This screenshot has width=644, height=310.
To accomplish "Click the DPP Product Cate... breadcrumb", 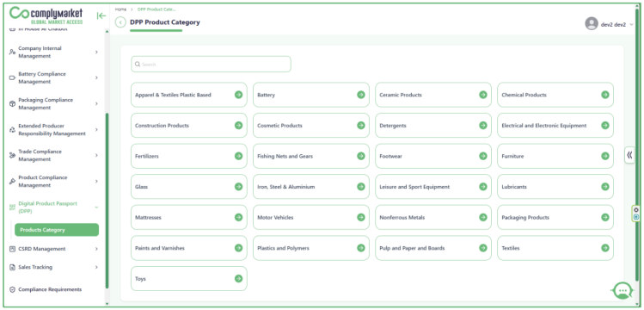I will pyautogui.click(x=156, y=9).
